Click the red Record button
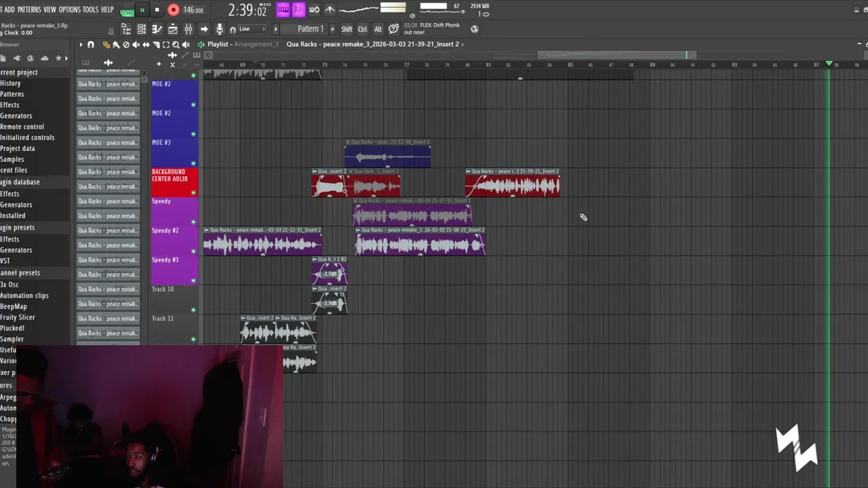Screen dimensions: 868x488 point(174,10)
